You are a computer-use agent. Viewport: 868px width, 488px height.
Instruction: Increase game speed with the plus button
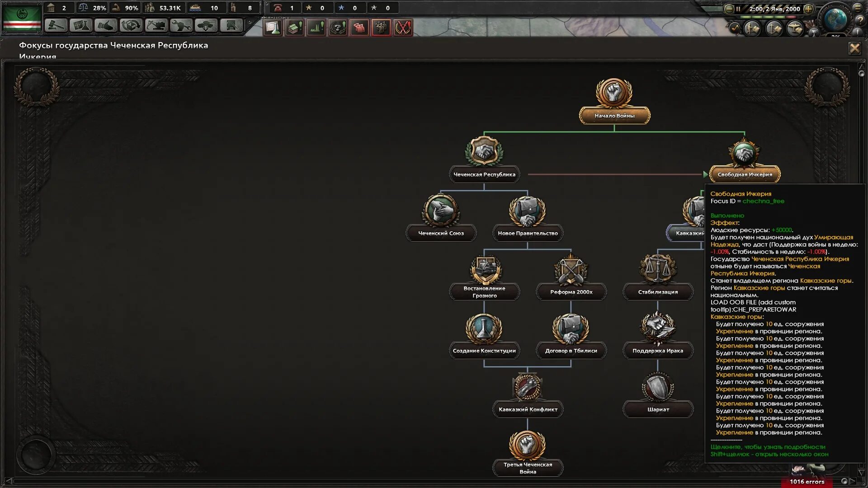point(809,9)
